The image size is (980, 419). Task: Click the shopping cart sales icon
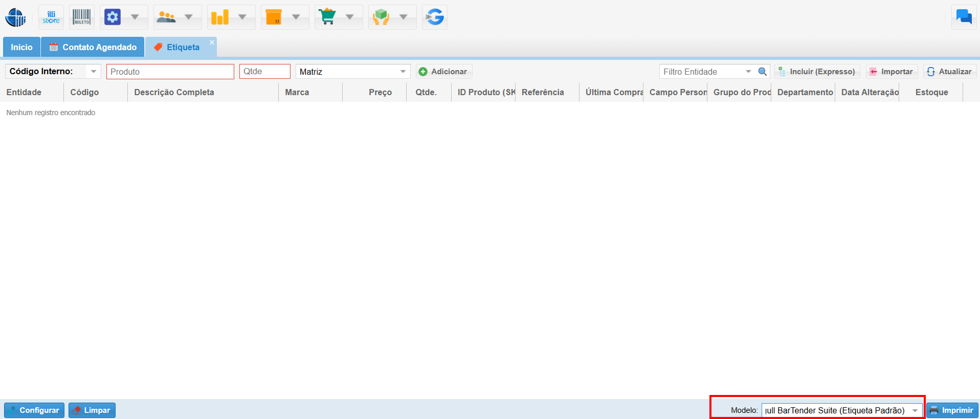point(327,17)
